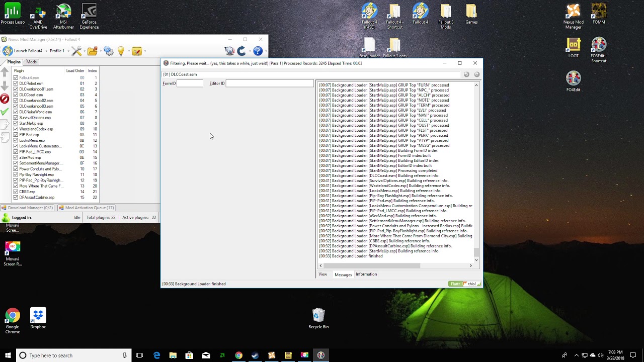Move plugin down with the down arrow
644x362 pixels.
pos(5,86)
